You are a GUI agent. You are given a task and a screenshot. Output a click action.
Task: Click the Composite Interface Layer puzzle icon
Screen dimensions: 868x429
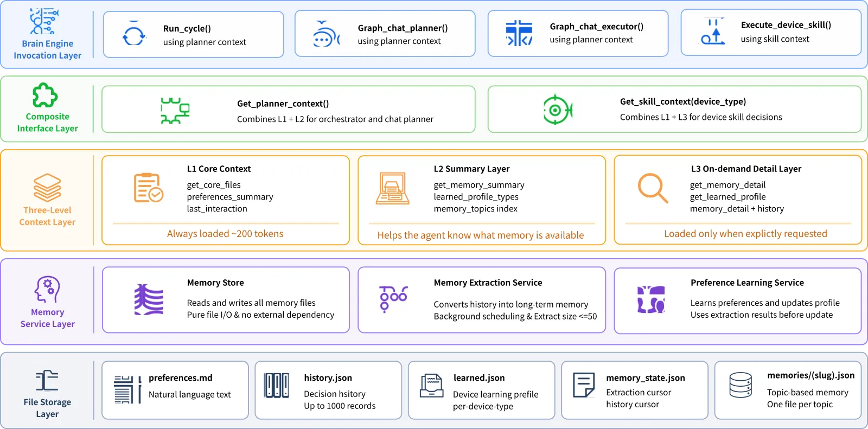pos(44,95)
